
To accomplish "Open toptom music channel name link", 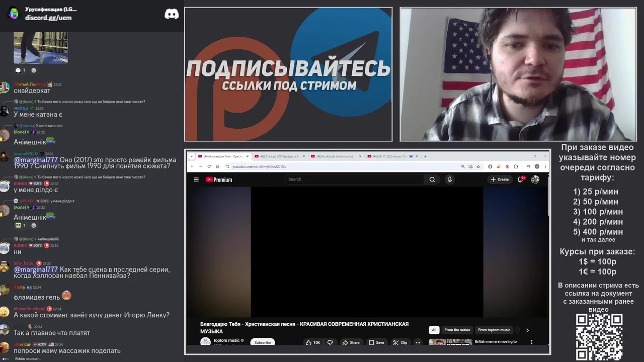I will [x=226, y=340].
